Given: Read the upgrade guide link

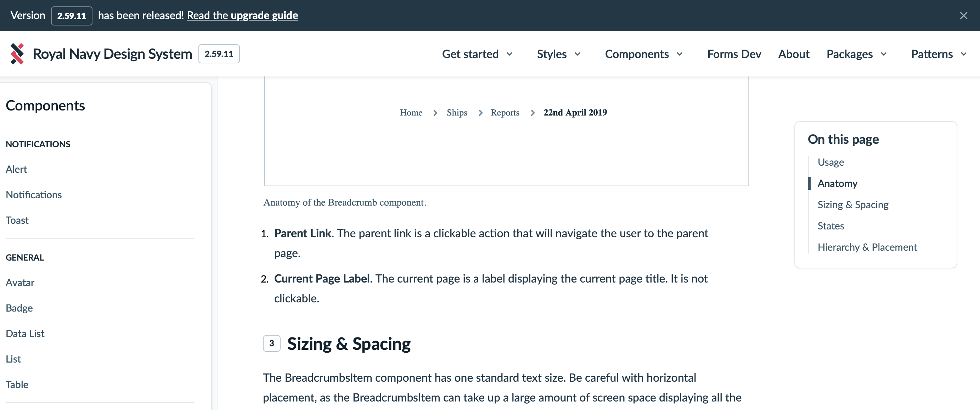Looking at the screenshot, I should click(242, 15).
